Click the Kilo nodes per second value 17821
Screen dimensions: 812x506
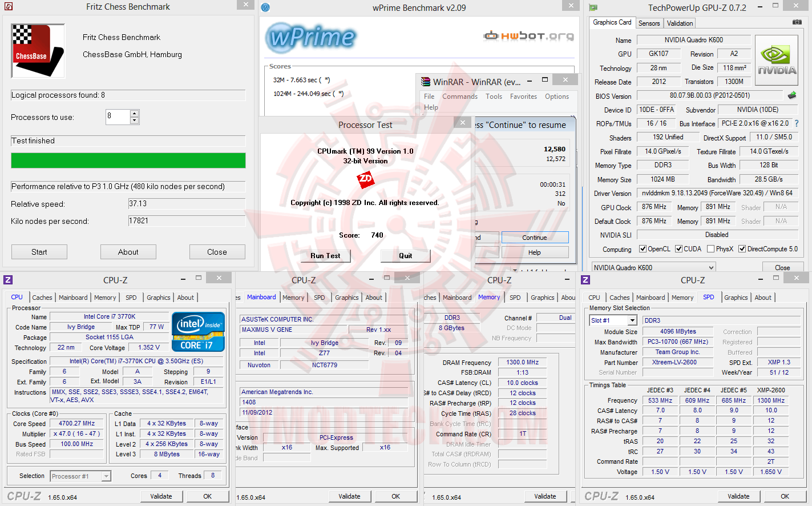[187, 221]
